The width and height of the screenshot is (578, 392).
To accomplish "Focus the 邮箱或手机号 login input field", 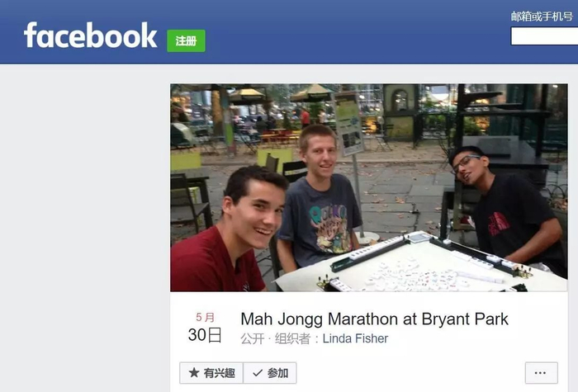I will pyautogui.click(x=544, y=36).
